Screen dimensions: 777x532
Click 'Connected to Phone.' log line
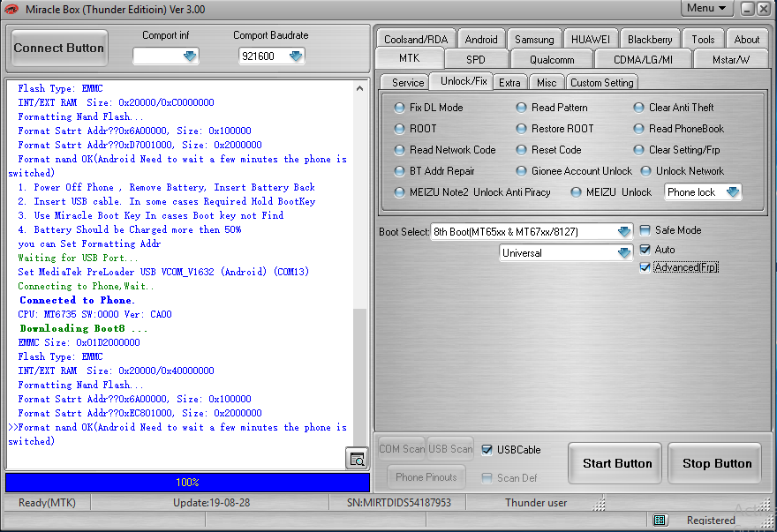[77, 300]
